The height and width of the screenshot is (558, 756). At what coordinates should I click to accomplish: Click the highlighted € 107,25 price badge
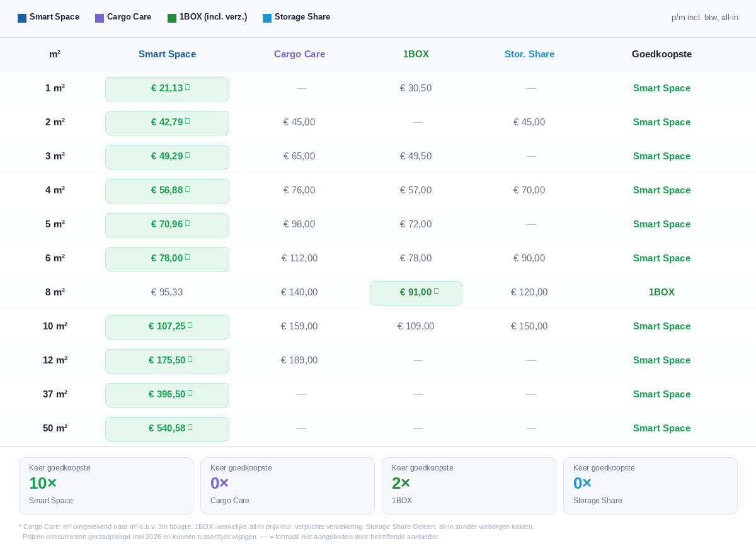click(167, 327)
